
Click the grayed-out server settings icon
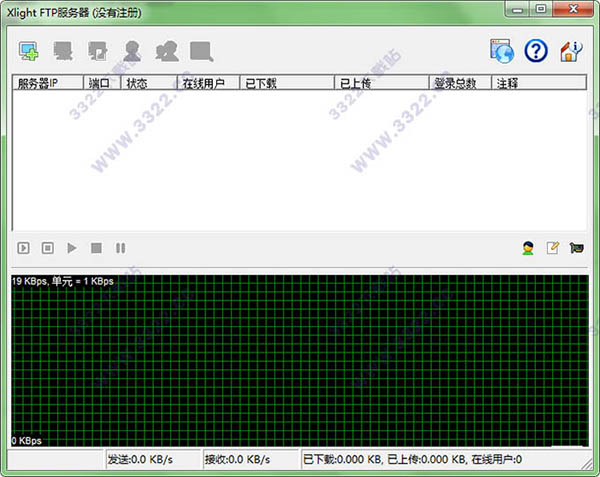pyautogui.click(x=63, y=51)
